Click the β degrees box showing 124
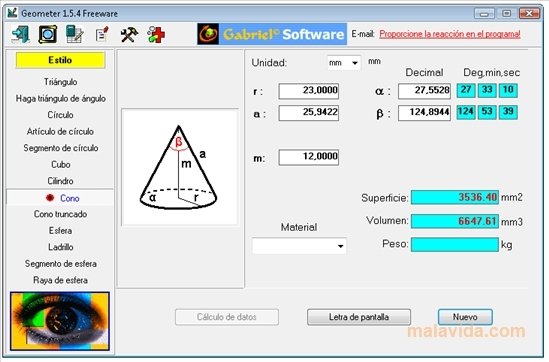 [466, 112]
